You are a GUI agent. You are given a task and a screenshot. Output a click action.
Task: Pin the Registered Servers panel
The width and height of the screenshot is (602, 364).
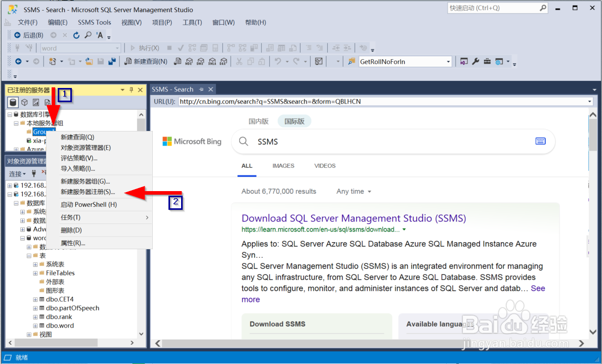tap(132, 90)
